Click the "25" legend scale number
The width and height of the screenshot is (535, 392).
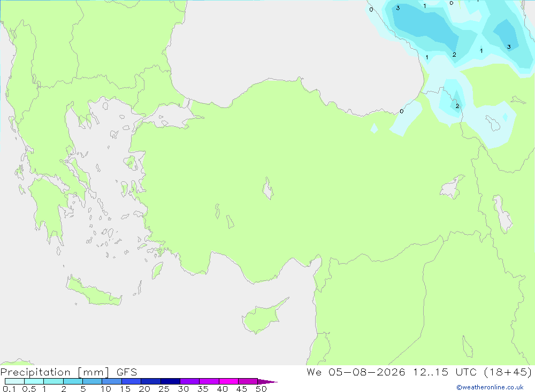click(164, 389)
